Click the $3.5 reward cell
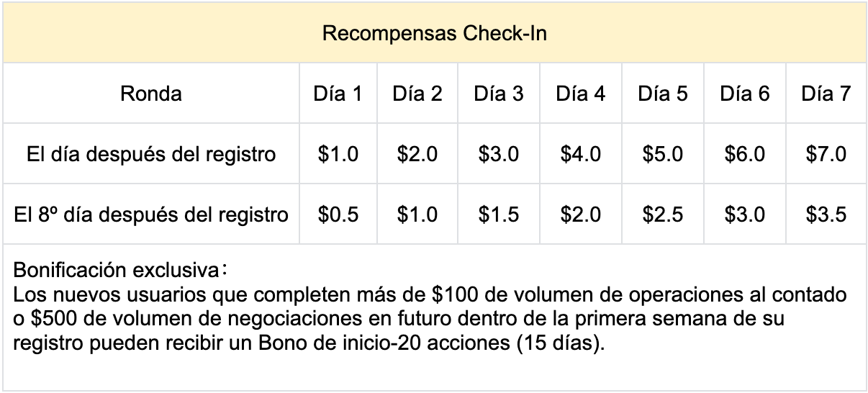The width and height of the screenshot is (868, 393). click(826, 214)
